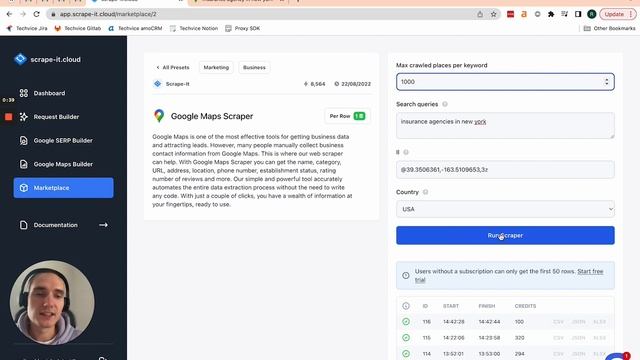Click the Scrape-It author logo
Screen dimensions: 640x360
pyautogui.click(x=158, y=84)
